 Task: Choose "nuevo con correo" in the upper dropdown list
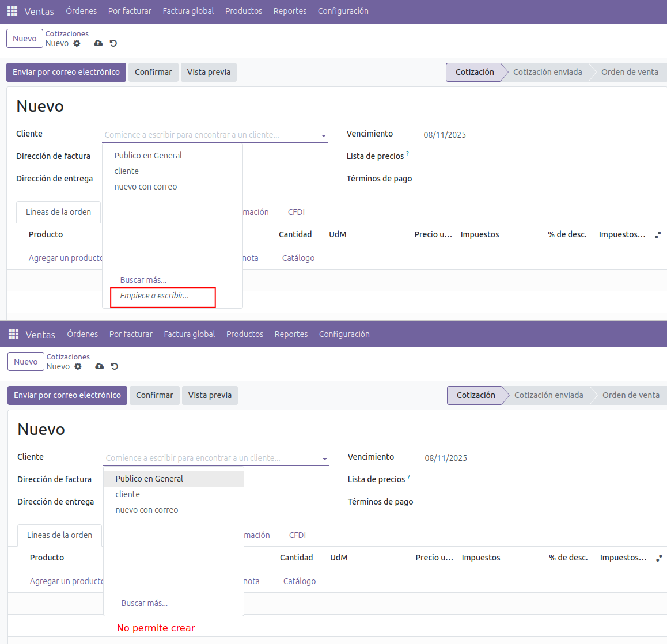point(146,187)
